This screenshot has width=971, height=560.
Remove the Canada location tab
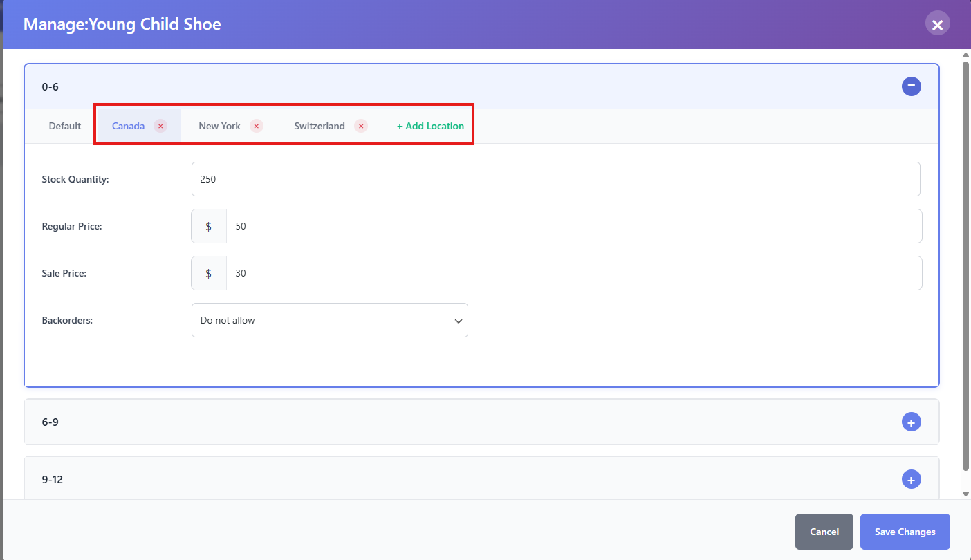[x=160, y=126]
